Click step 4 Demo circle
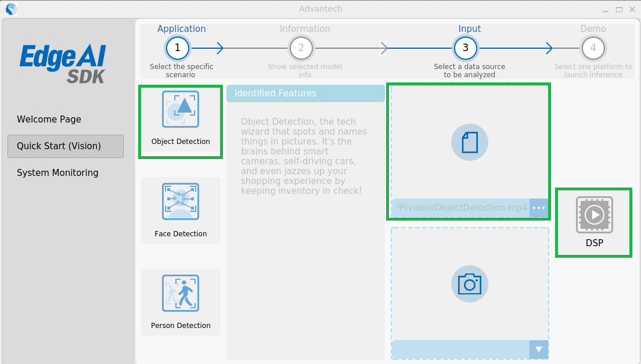 coord(593,48)
